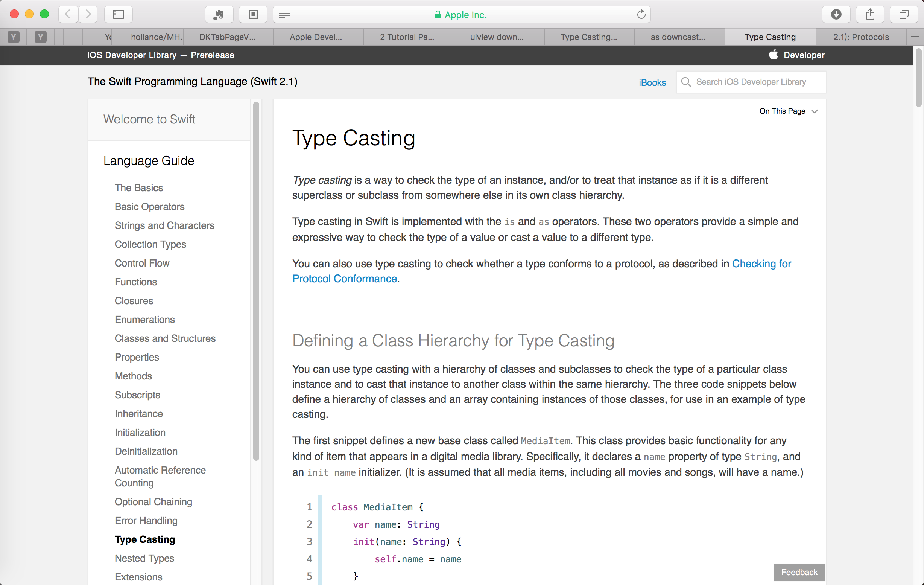Switch to the 2.1): Protocols tab

coord(861,37)
